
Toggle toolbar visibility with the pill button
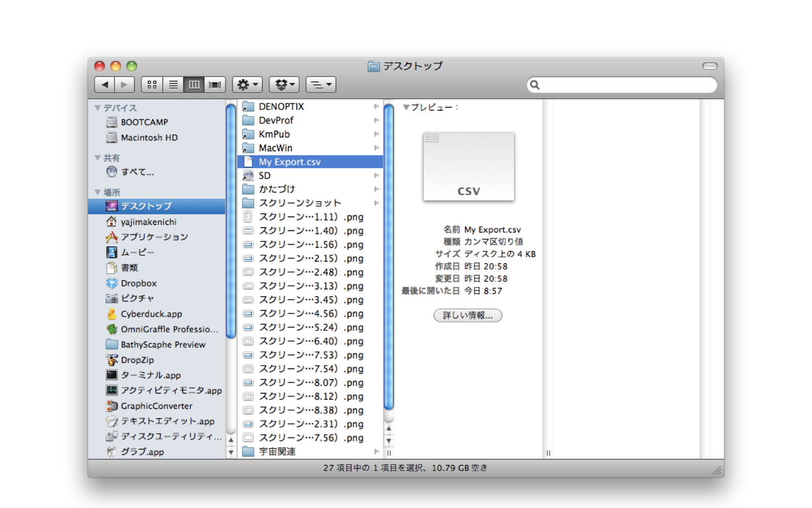(709, 66)
